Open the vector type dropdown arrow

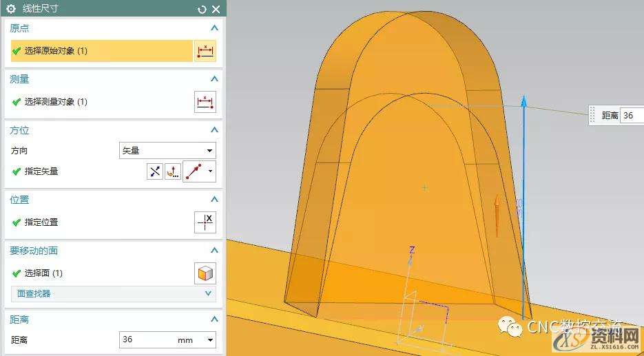click(x=210, y=171)
